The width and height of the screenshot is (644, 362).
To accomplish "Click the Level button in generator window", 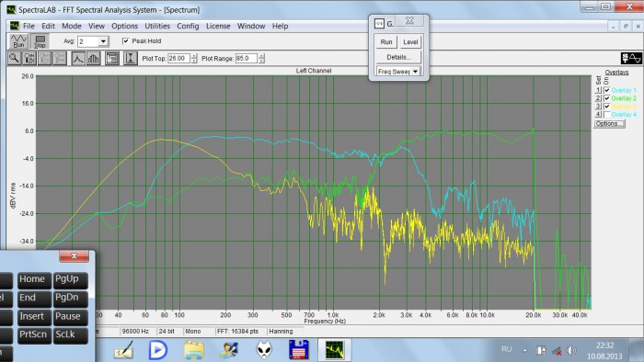I will (410, 42).
